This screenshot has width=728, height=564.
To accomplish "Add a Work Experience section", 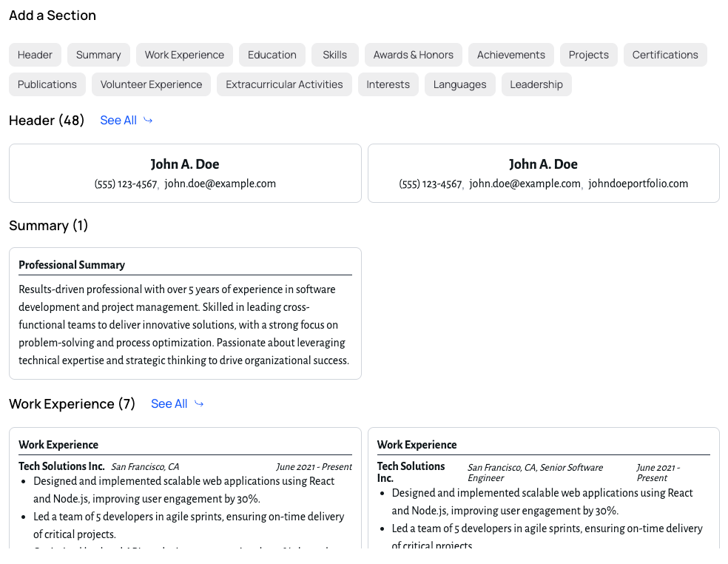I will [184, 54].
